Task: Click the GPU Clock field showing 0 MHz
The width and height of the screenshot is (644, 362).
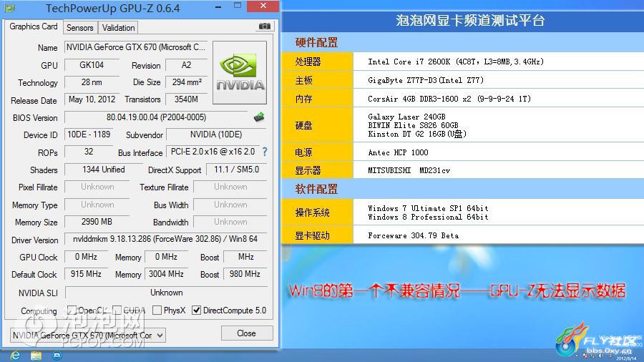Action: [86, 257]
